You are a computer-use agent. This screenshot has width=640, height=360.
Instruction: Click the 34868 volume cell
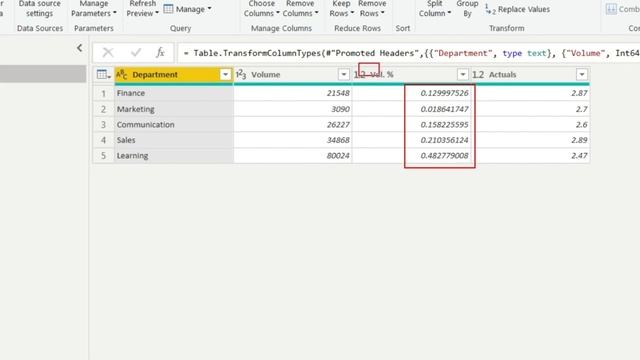click(x=293, y=140)
